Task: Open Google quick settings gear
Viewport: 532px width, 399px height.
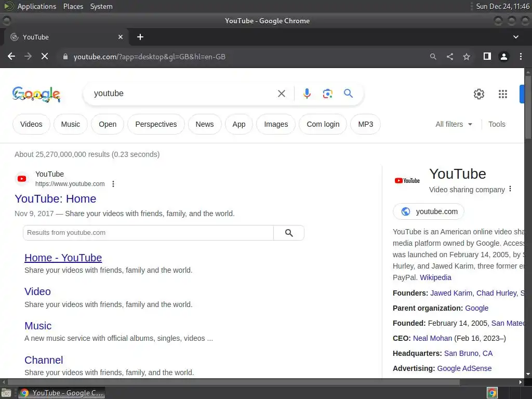Action: click(x=478, y=94)
